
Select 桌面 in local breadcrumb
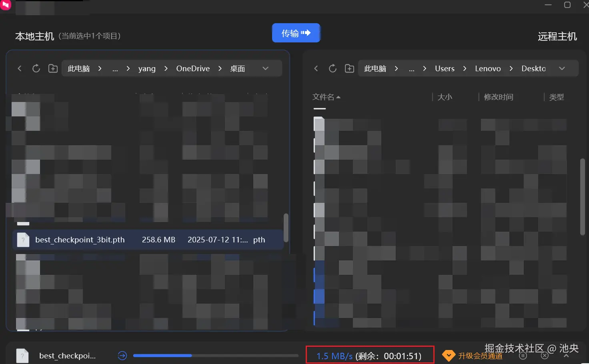237,68
